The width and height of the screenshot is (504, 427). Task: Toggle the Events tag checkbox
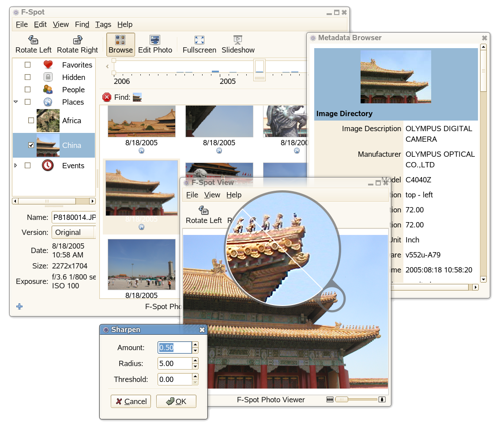click(x=28, y=165)
